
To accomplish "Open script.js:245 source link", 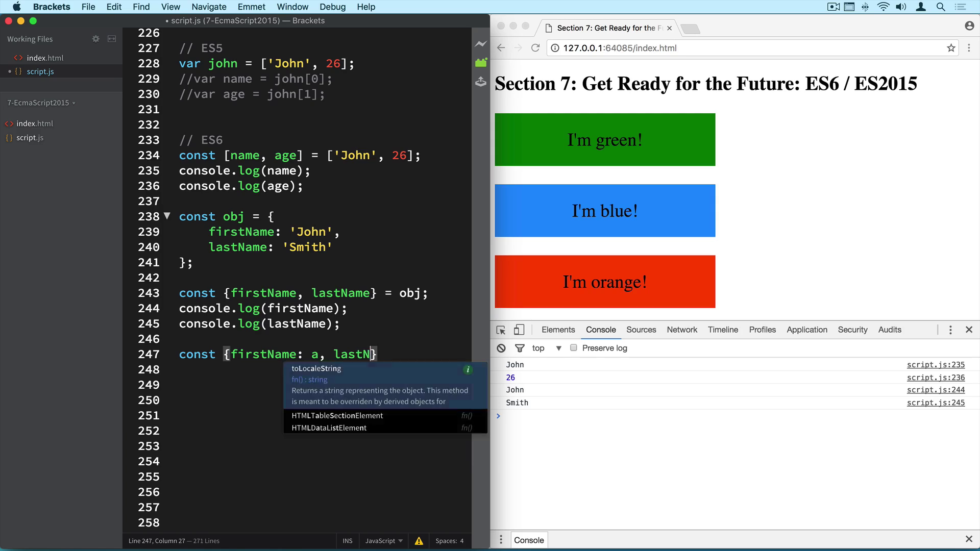I will tap(936, 403).
